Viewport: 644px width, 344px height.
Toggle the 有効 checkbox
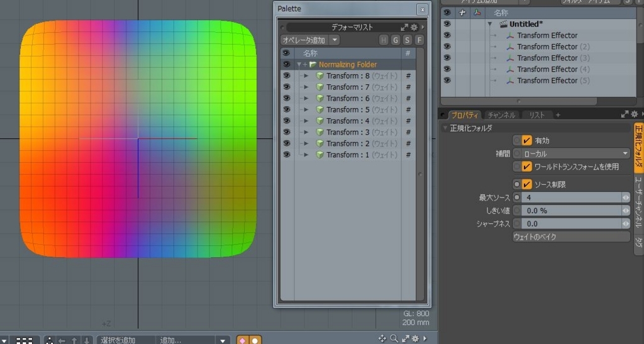526,140
